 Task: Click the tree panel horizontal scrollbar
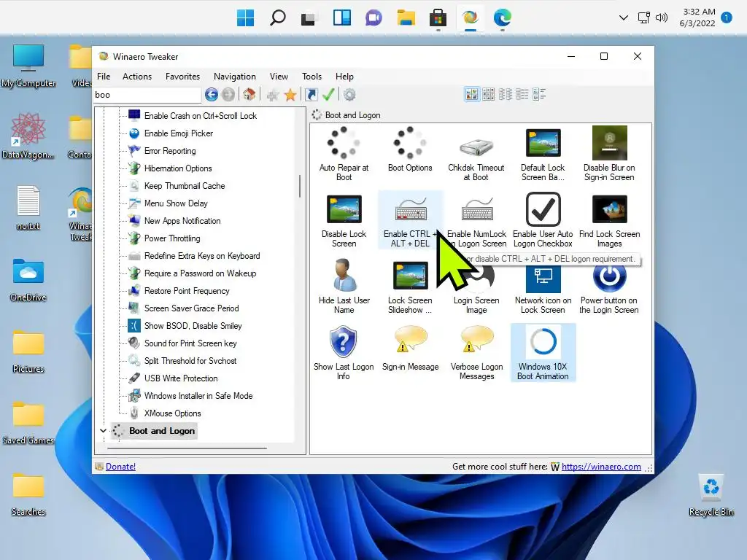click(x=187, y=448)
